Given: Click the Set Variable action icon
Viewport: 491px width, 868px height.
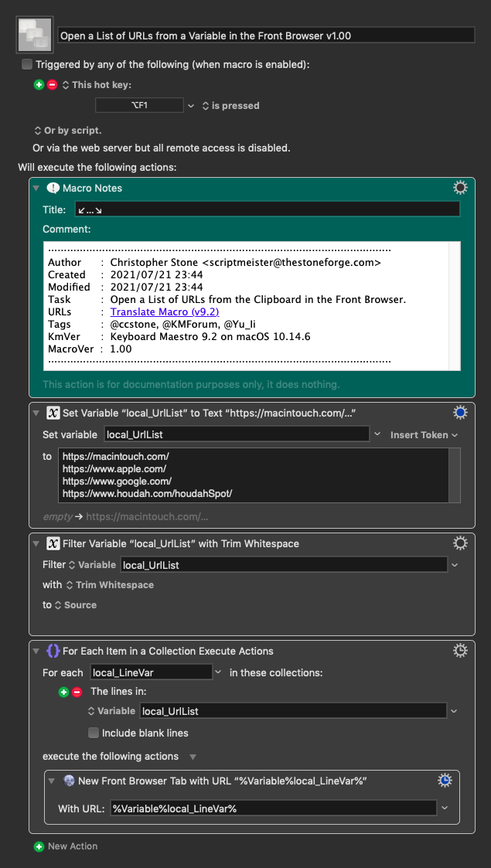Looking at the screenshot, I should click(x=53, y=413).
